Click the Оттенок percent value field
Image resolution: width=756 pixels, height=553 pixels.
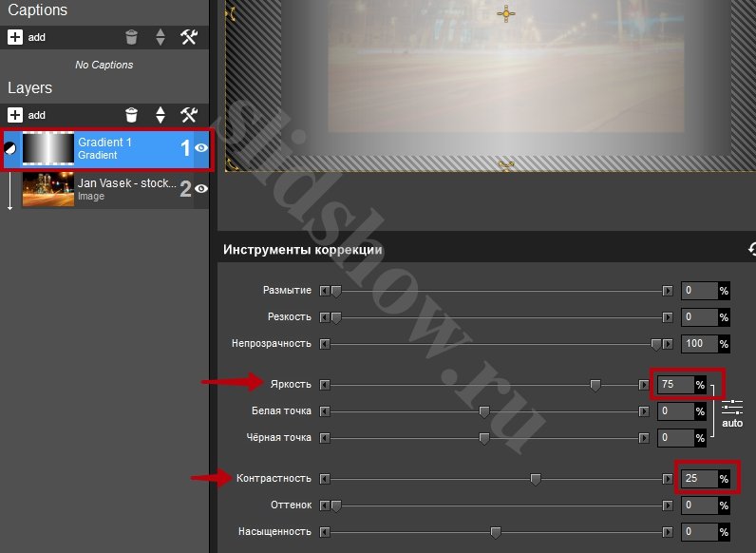[x=700, y=505]
